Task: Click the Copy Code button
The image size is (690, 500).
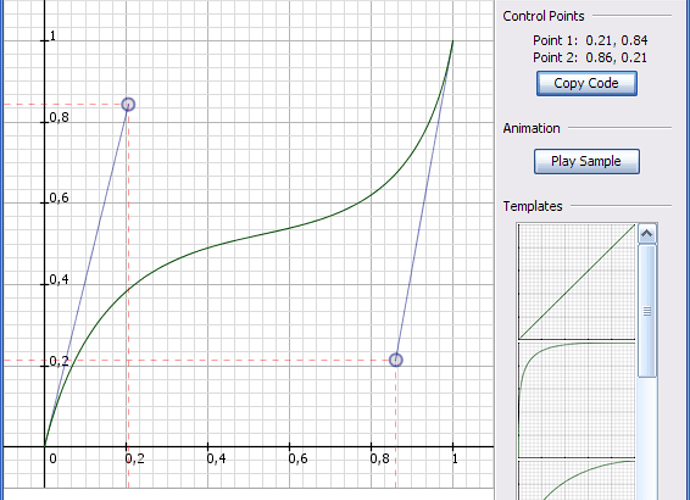Action: coord(587,83)
